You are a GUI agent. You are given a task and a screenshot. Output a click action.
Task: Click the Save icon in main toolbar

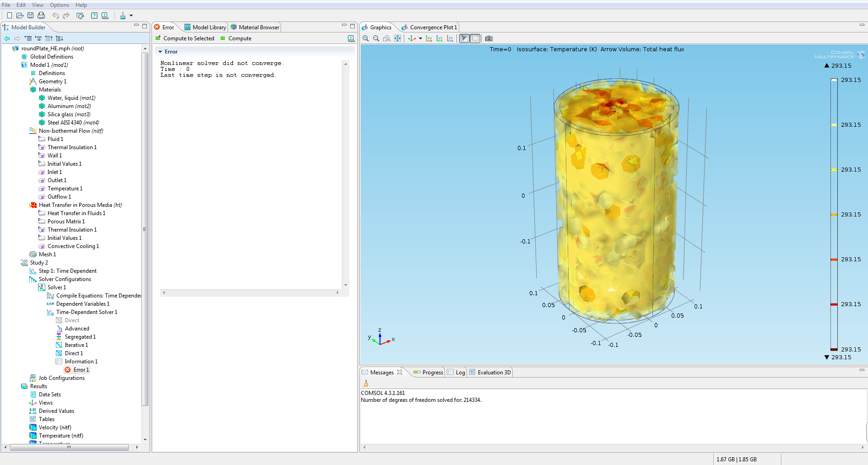[x=30, y=16]
